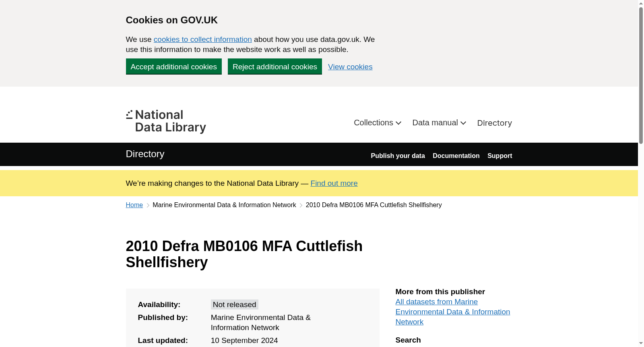Accept additional cookies

point(173,66)
